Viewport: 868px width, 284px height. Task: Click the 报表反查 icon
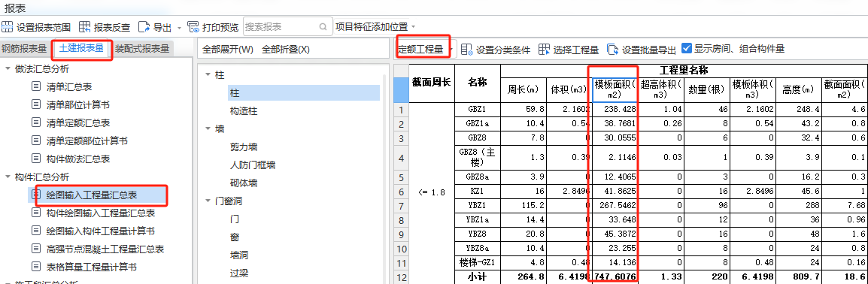coord(85,26)
